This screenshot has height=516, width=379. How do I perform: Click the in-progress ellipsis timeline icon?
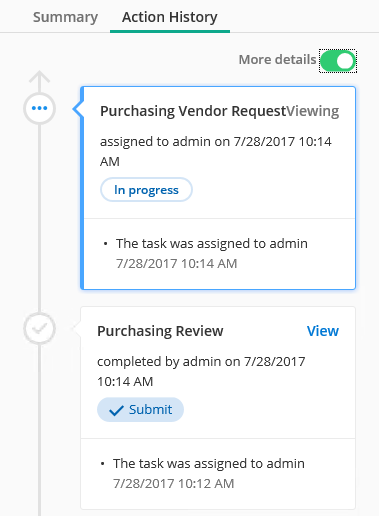point(39,108)
